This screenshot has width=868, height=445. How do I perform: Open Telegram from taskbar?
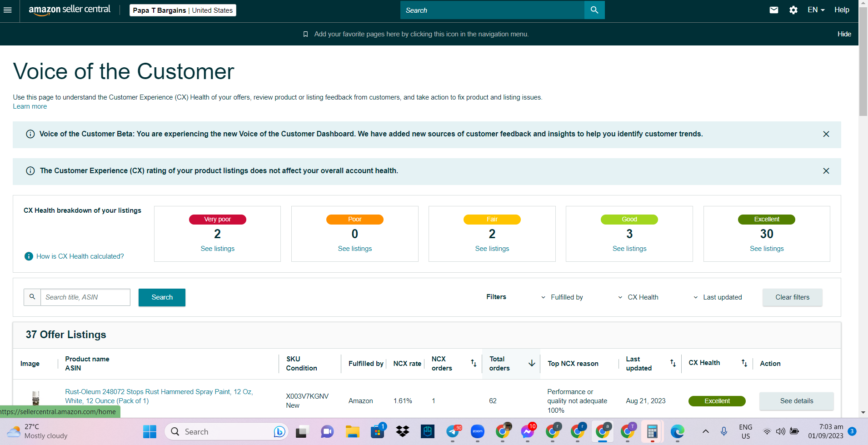click(x=453, y=431)
